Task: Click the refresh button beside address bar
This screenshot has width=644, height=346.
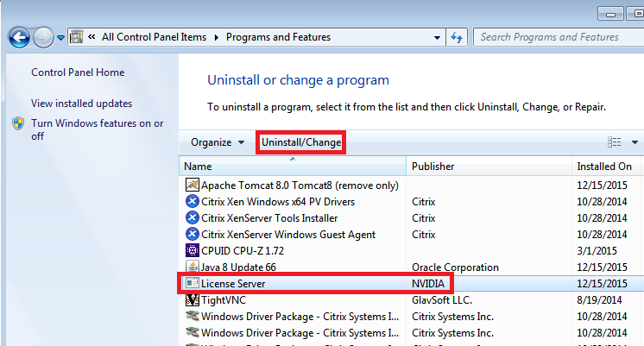Action: pyautogui.click(x=458, y=37)
